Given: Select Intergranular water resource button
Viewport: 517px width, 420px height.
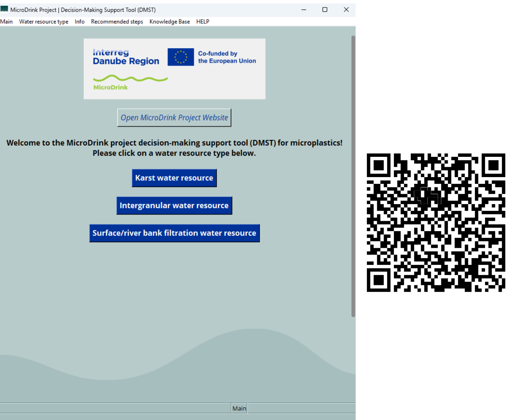Looking at the screenshot, I should pyautogui.click(x=174, y=206).
